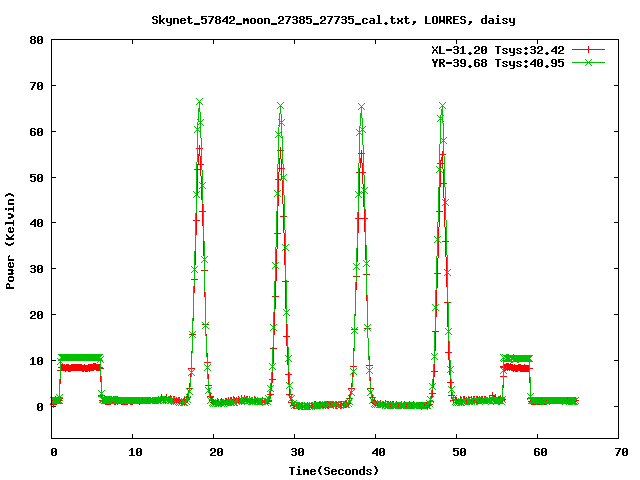The width and height of the screenshot is (640, 480).
Task: Click the y-axis tick label 60
Action: [37, 132]
